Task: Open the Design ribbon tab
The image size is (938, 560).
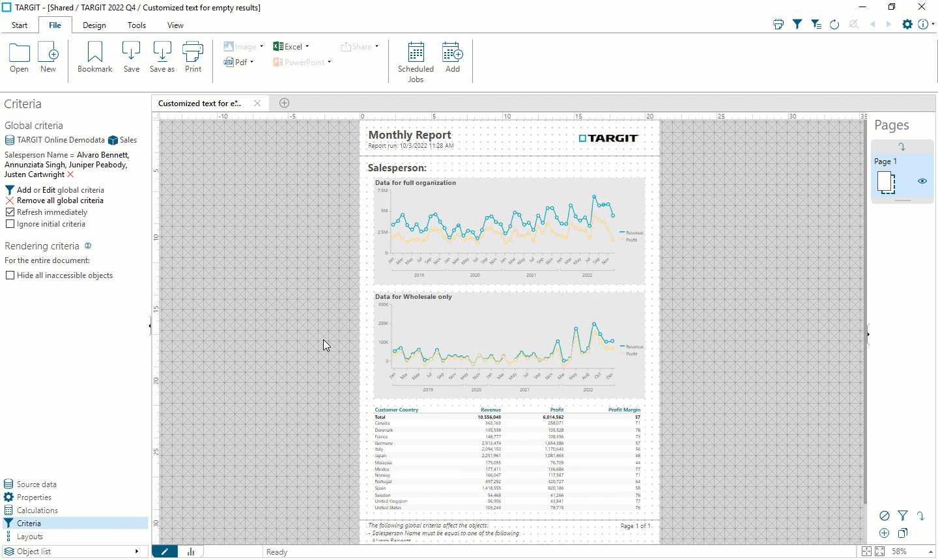Action: [94, 25]
